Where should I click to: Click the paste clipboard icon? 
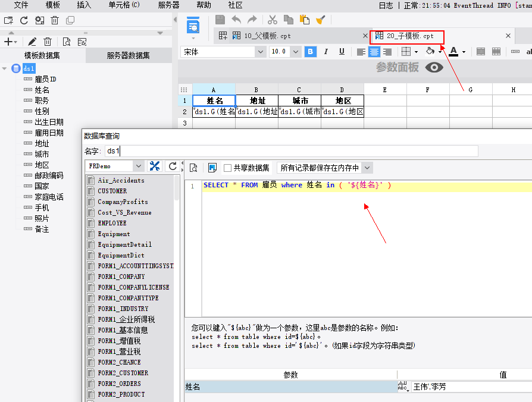point(305,20)
